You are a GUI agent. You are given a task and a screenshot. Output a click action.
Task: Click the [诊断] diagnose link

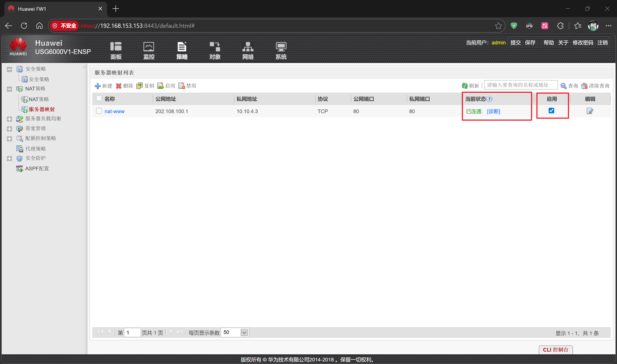(x=493, y=111)
